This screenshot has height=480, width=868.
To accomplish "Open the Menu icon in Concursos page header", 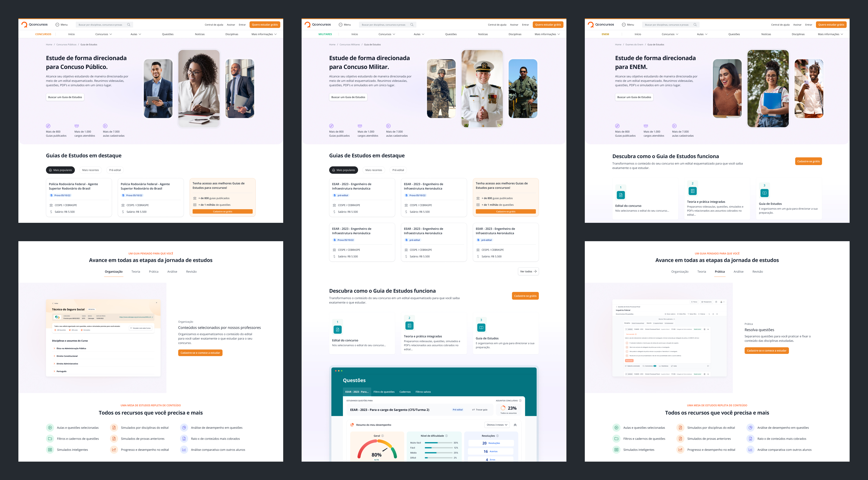I will tap(57, 25).
